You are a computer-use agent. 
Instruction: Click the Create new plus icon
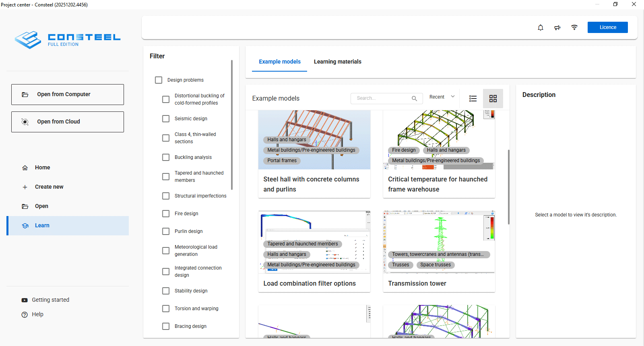25,187
